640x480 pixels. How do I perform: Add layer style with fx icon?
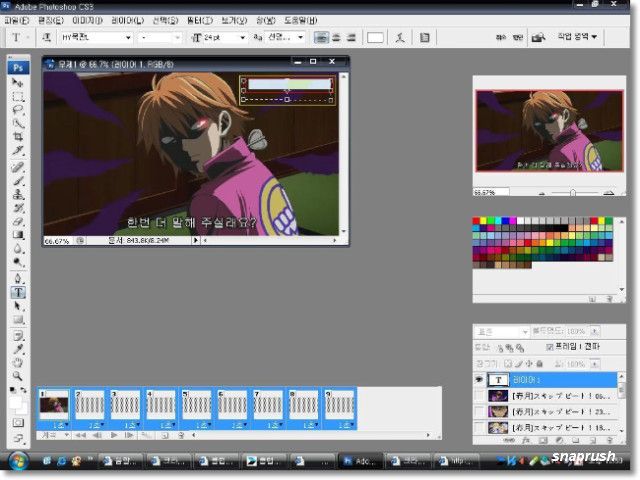pos(526,440)
